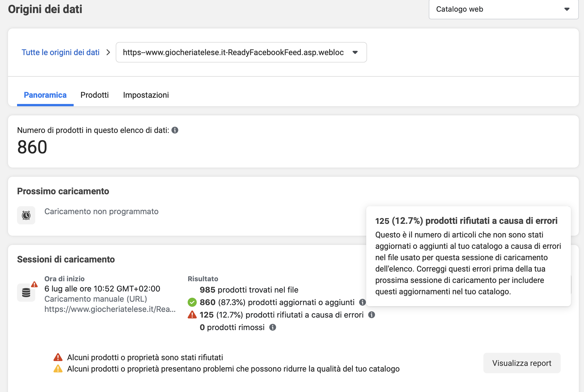Click breadcrumb chevron after Tutte le origini

pos(108,52)
